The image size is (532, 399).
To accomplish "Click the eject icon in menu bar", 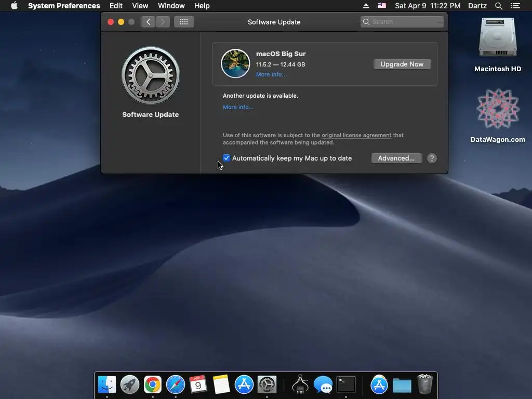I will point(366,6).
